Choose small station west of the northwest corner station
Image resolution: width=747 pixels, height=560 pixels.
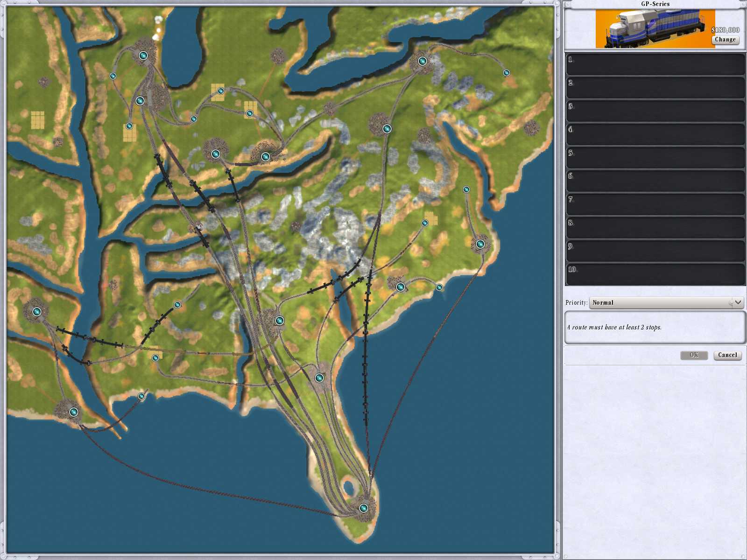coord(113,76)
